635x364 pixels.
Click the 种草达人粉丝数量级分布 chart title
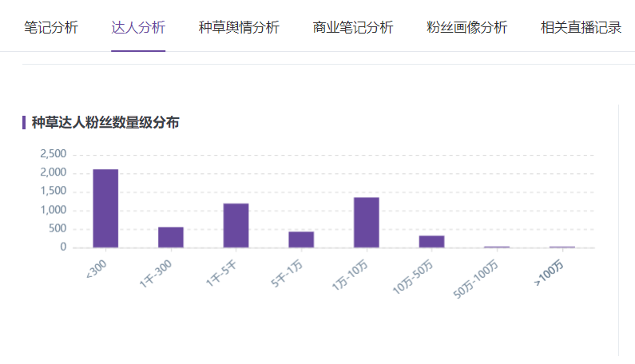(x=105, y=123)
